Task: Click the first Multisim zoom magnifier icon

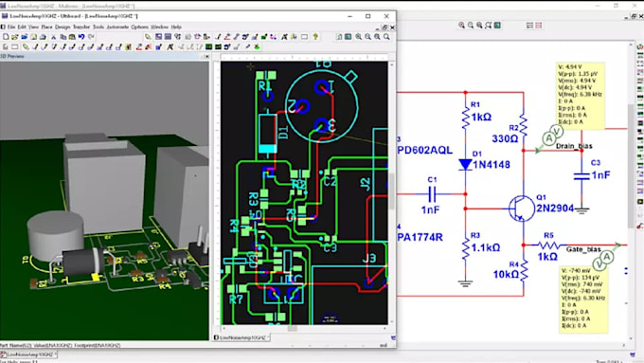Action: pyautogui.click(x=461, y=25)
